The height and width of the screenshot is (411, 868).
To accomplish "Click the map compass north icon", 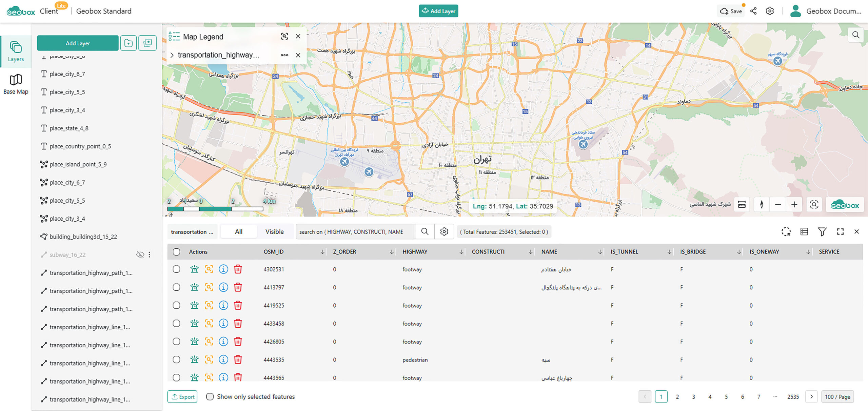I will (762, 204).
